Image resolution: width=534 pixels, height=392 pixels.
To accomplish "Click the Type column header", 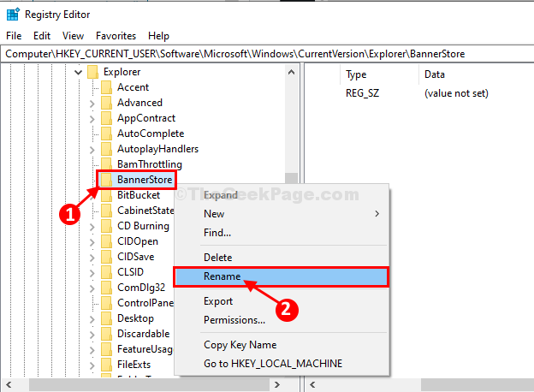I will pyautogui.click(x=356, y=74).
